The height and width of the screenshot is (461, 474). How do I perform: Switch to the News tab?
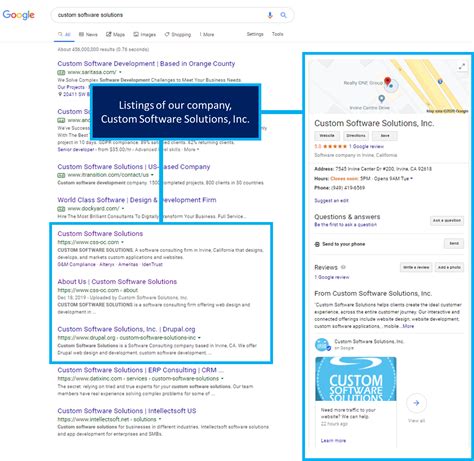click(88, 34)
